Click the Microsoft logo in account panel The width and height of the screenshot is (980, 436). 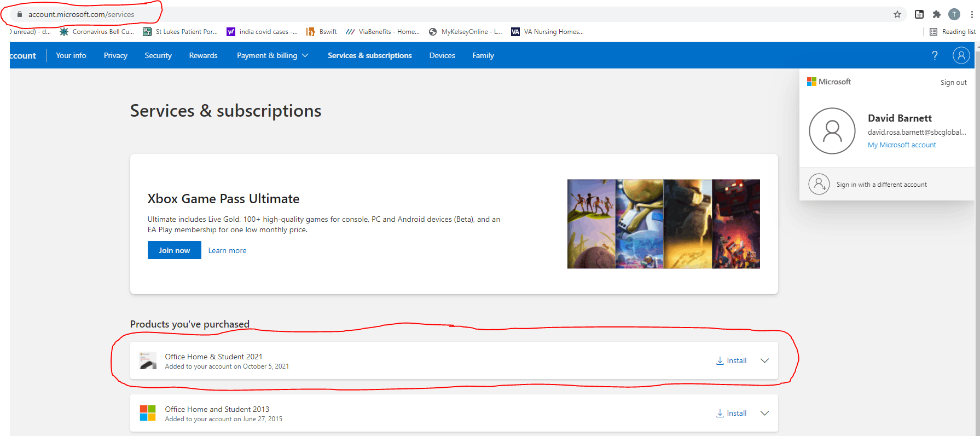click(829, 82)
